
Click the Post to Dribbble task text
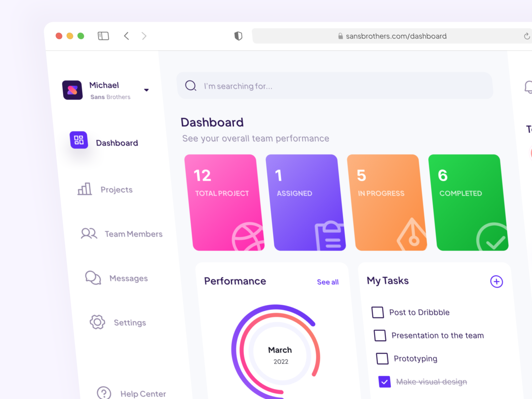[419, 312]
